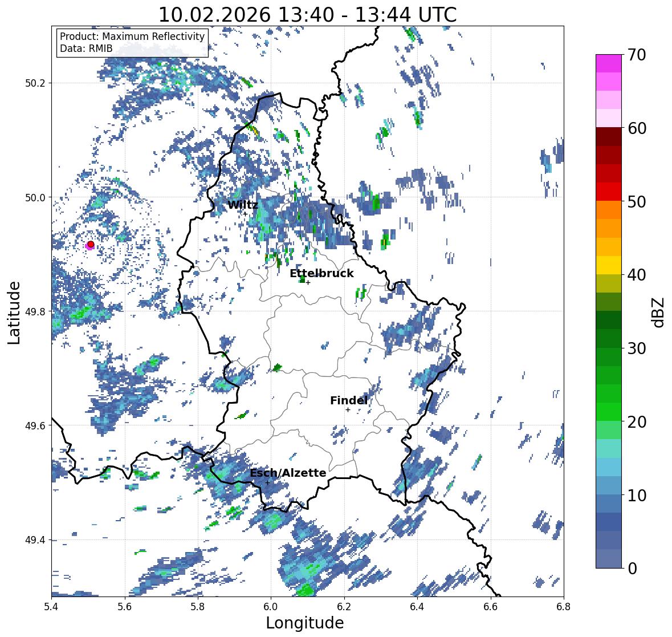Click the 'Data: RMIB' source text
Screen dimensions: 672x637
(x=86, y=48)
